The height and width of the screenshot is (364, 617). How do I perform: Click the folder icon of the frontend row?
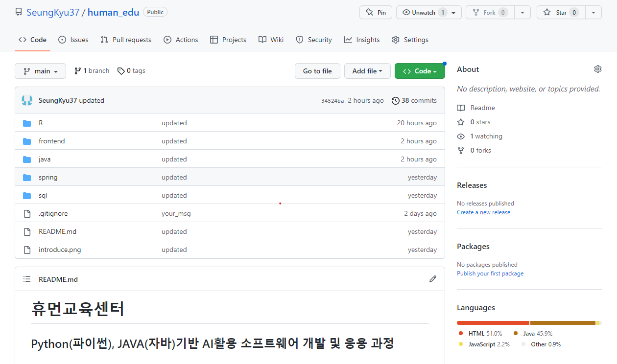[x=27, y=141]
